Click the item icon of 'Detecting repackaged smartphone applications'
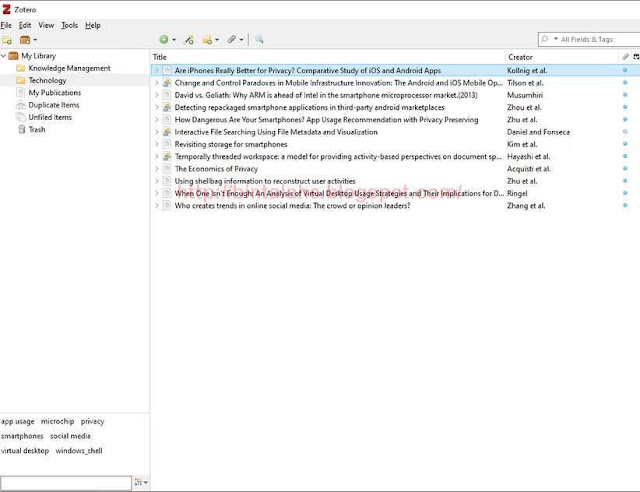This screenshot has width=640, height=492. click(x=167, y=107)
